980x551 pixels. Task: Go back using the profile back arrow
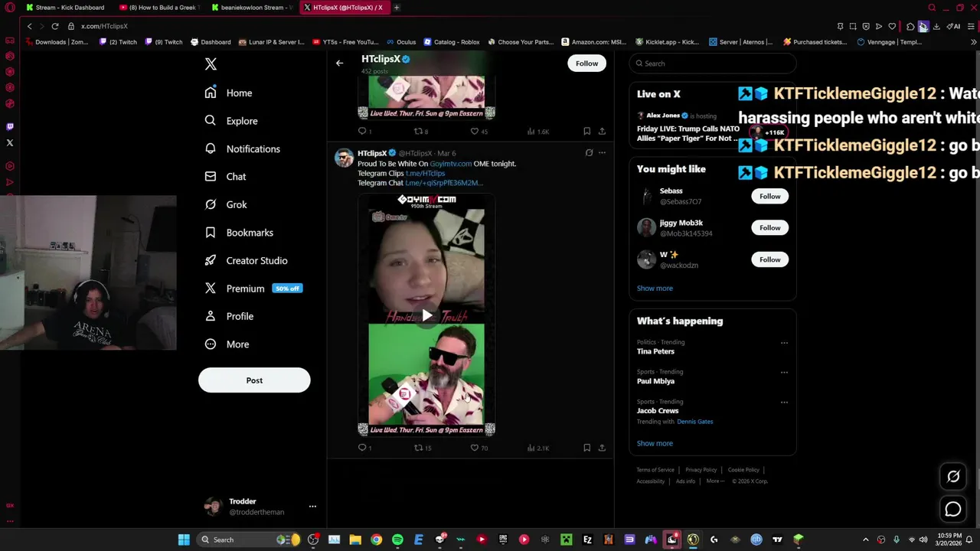[x=339, y=64]
